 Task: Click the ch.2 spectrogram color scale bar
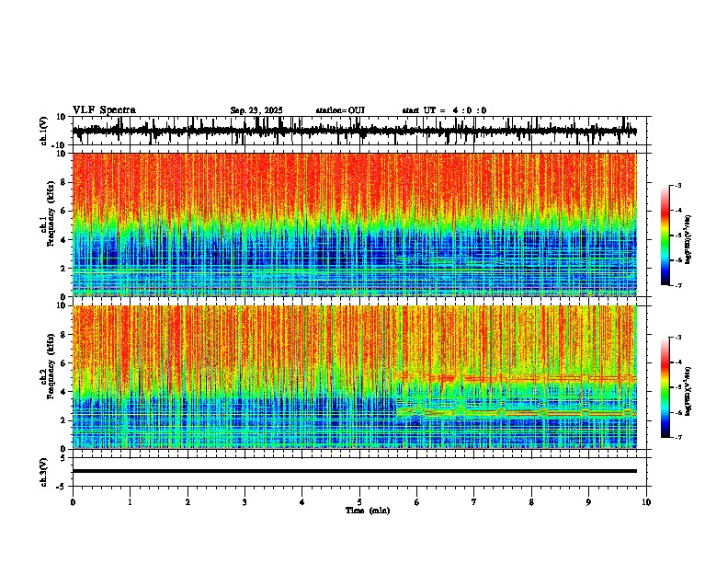(665, 387)
